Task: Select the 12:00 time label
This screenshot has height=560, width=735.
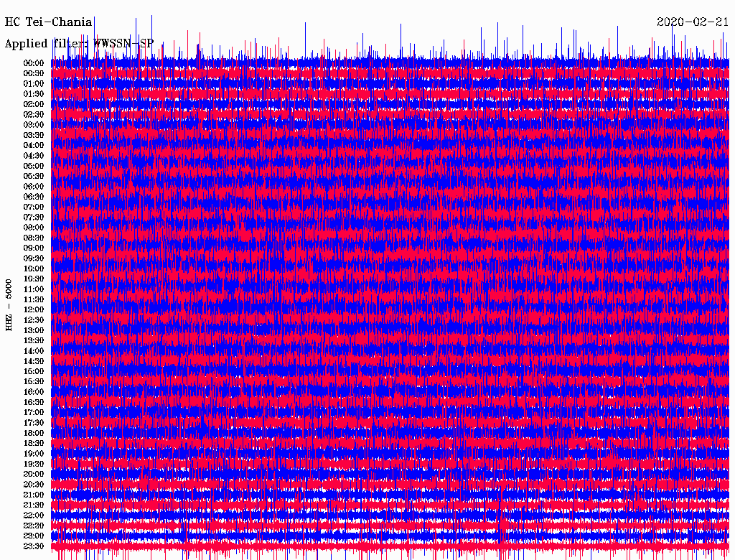Action: 34,309
